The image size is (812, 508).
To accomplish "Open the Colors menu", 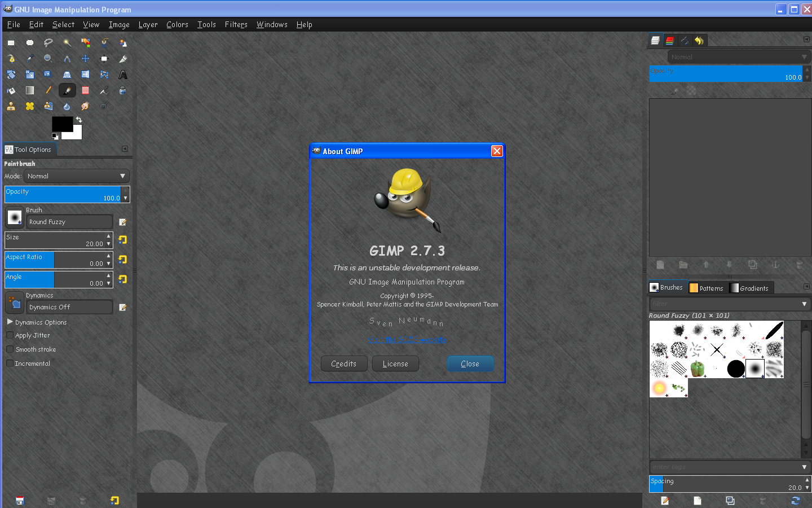I will pyautogui.click(x=177, y=24).
